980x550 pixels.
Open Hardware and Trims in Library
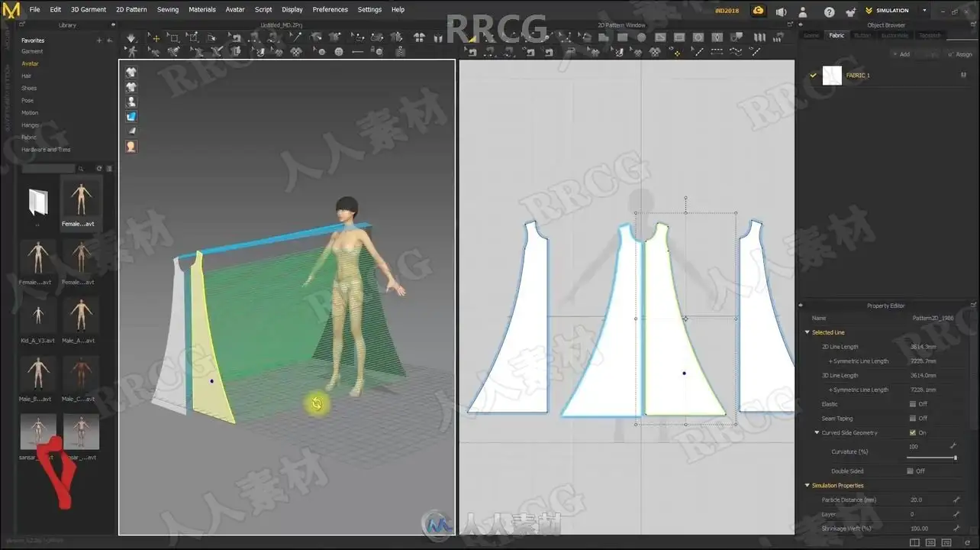click(x=46, y=149)
